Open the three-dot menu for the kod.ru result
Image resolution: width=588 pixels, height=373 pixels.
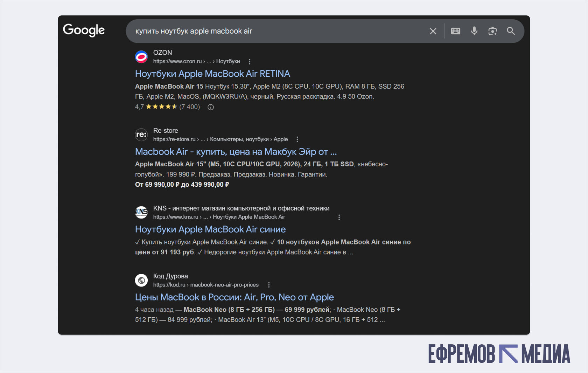click(x=269, y=285)
